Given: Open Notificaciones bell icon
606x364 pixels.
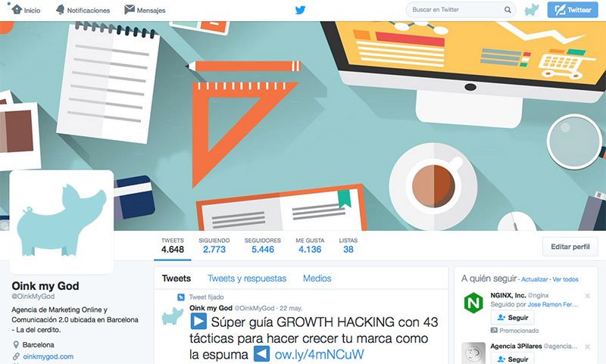Looking at the screenshot, I should (60, 10).
